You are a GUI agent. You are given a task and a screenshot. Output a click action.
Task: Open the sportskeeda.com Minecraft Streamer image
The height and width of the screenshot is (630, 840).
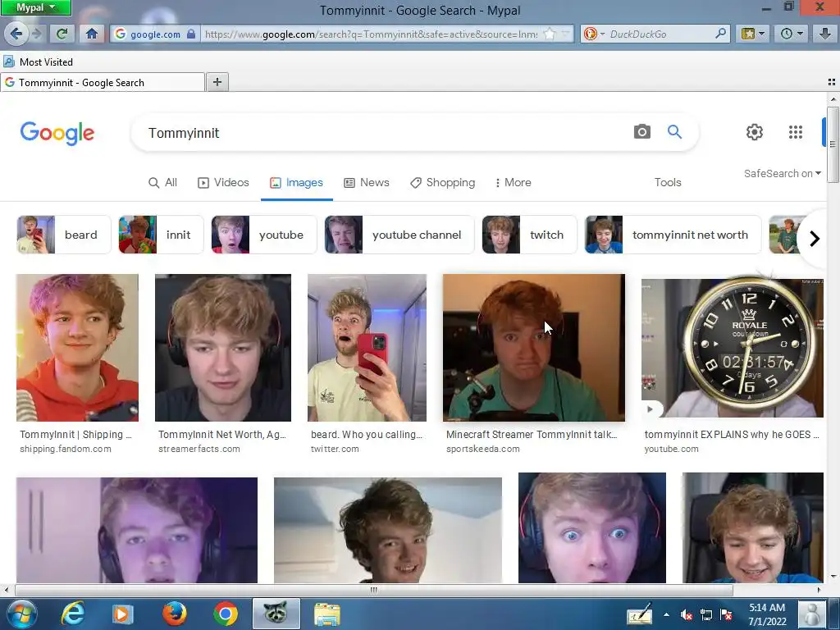(533, 348)
